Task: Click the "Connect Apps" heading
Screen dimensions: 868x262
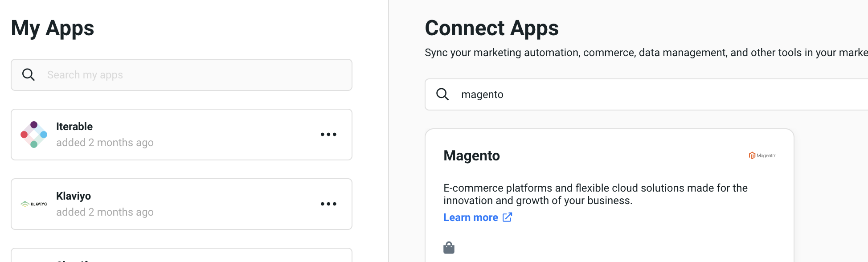Action: pos(491,28)
